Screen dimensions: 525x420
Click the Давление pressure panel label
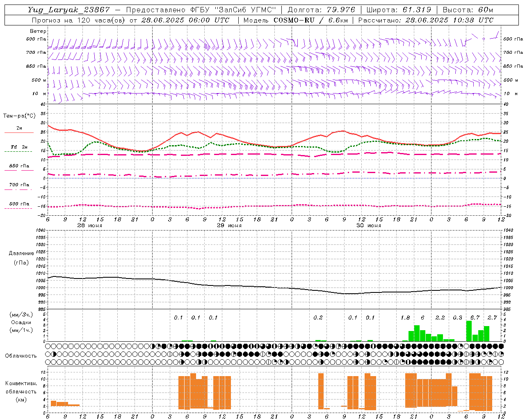(21, 253)
